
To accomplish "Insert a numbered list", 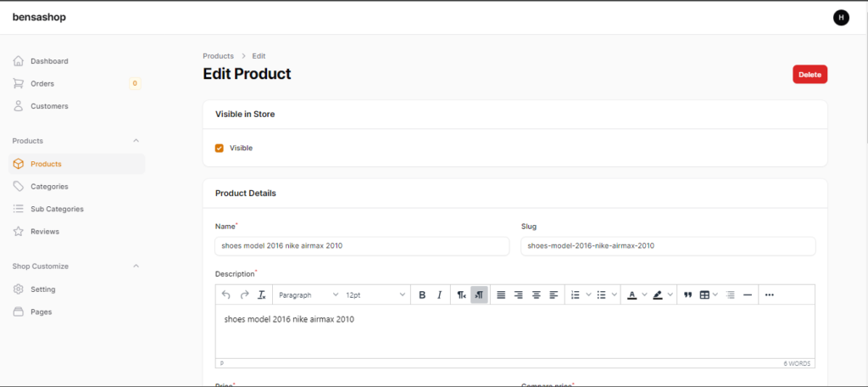I will (576, 295).
